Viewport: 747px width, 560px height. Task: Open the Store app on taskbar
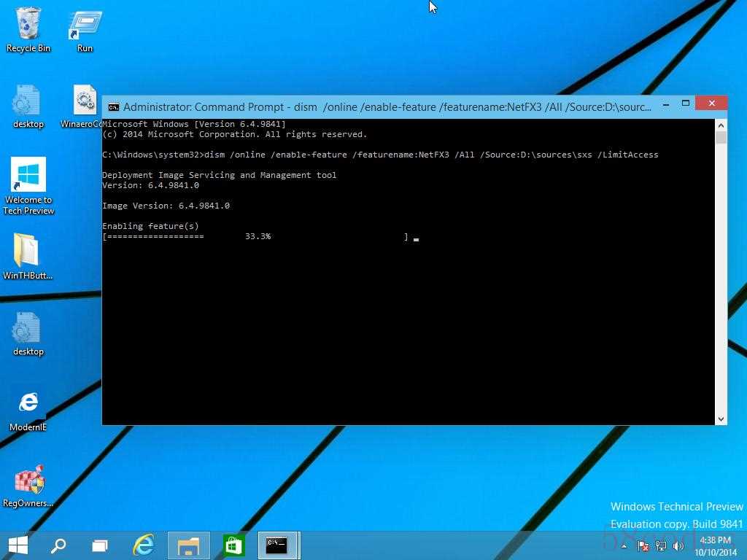(x=233, y=545)
